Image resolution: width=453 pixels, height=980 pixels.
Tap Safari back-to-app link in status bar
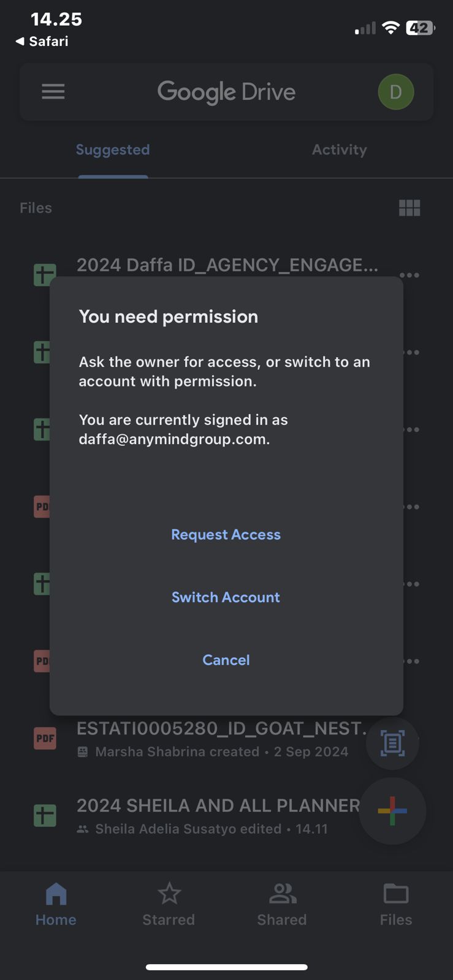(x=42, y=42)
